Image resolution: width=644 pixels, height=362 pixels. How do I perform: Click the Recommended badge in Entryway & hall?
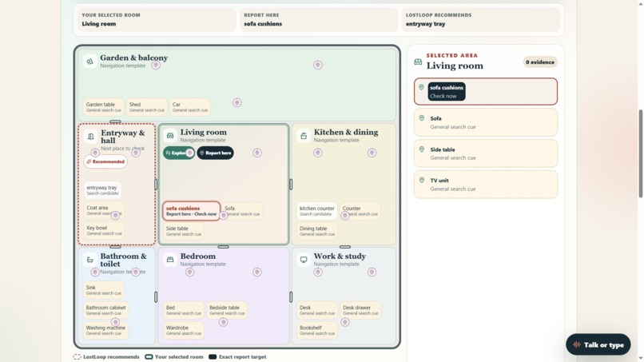(105, 161)
